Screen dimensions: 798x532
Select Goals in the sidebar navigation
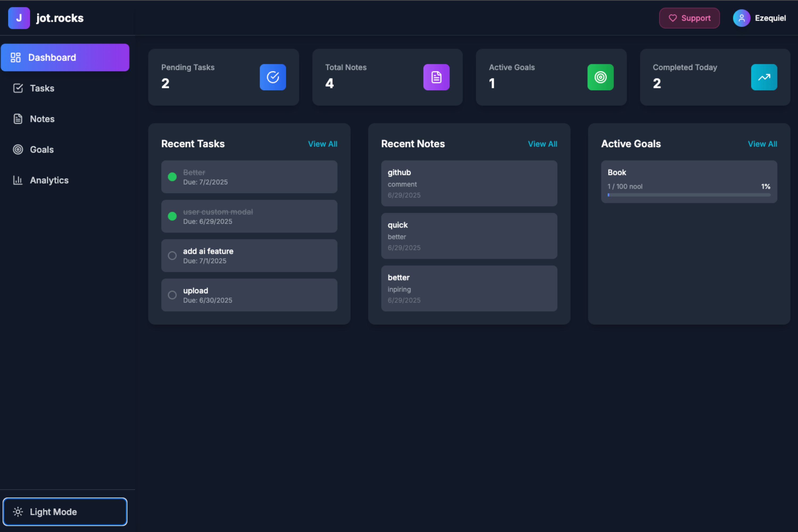[41, 149]
